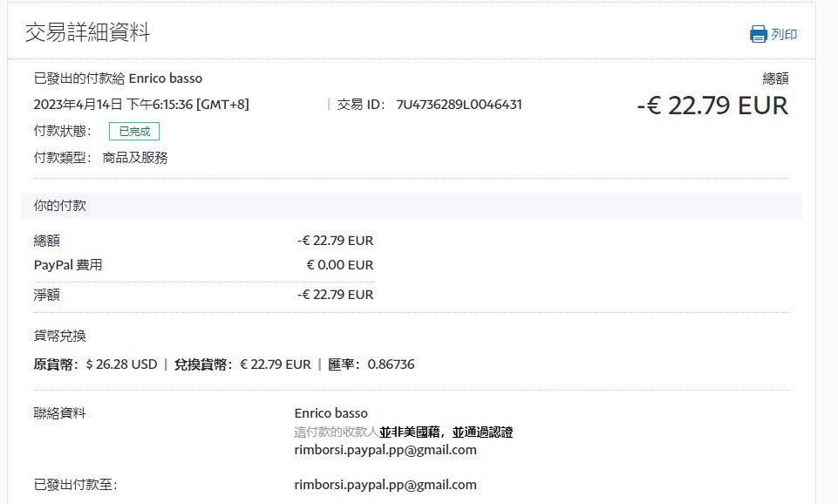
Task: Click the exchange rate value 0.86736
Action: (x=391, y=364)
